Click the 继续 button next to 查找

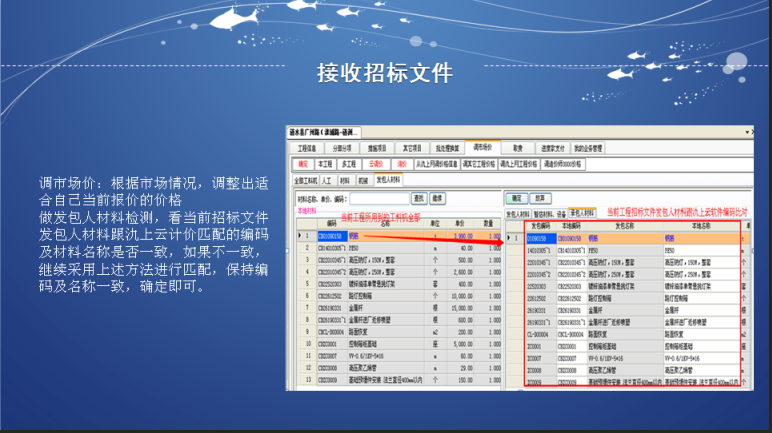(x=437, y=199)
